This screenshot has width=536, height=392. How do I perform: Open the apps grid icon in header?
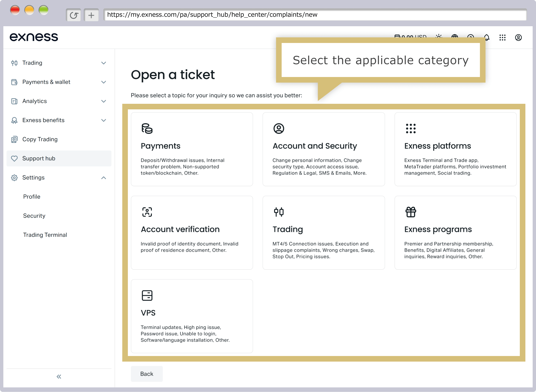pos(502,38)
